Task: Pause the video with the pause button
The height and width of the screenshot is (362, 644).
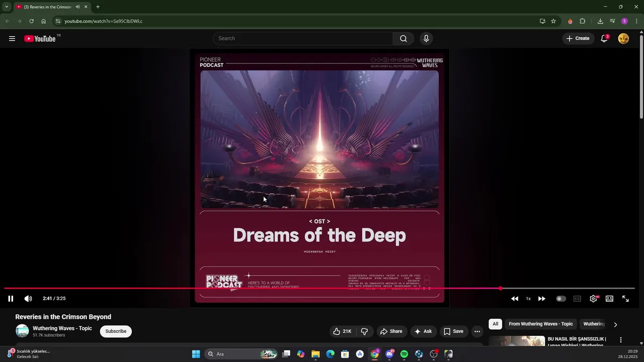Action: 11,299
